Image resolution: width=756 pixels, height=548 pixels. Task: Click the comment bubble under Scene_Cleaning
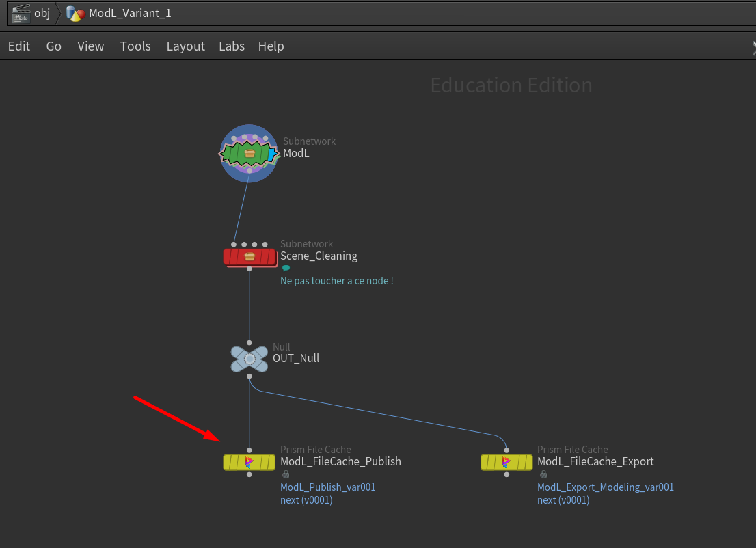(x=286, y=269)
